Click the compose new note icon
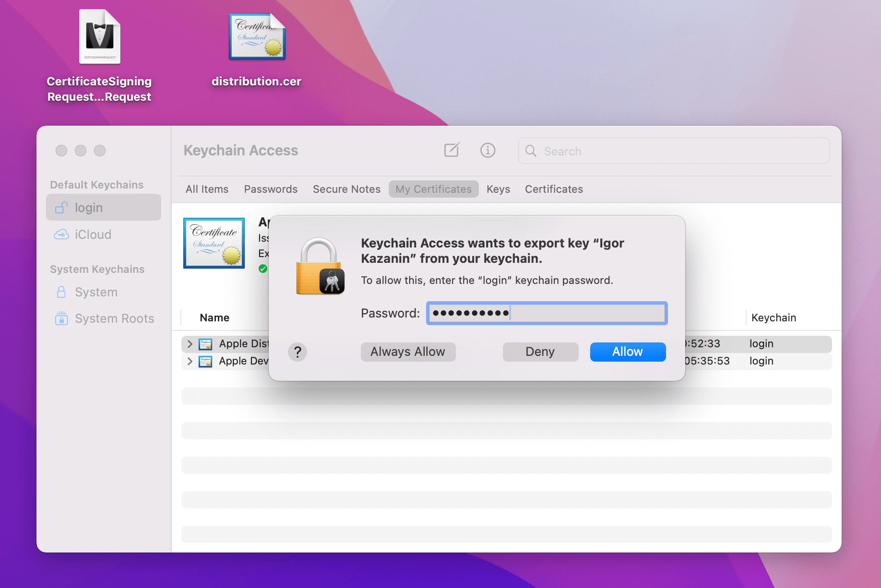881x588 pixels. point(452,150)
